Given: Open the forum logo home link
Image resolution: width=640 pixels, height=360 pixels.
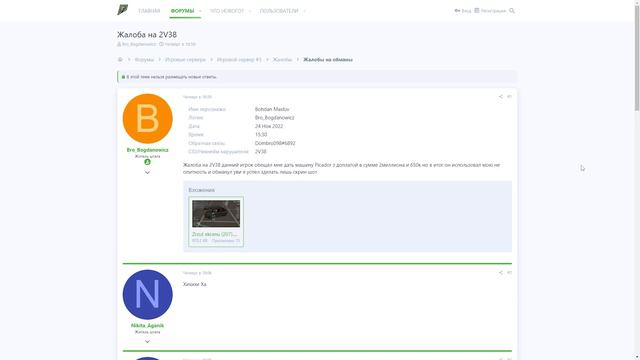Looking at the screenshot, I should (122, 10).
